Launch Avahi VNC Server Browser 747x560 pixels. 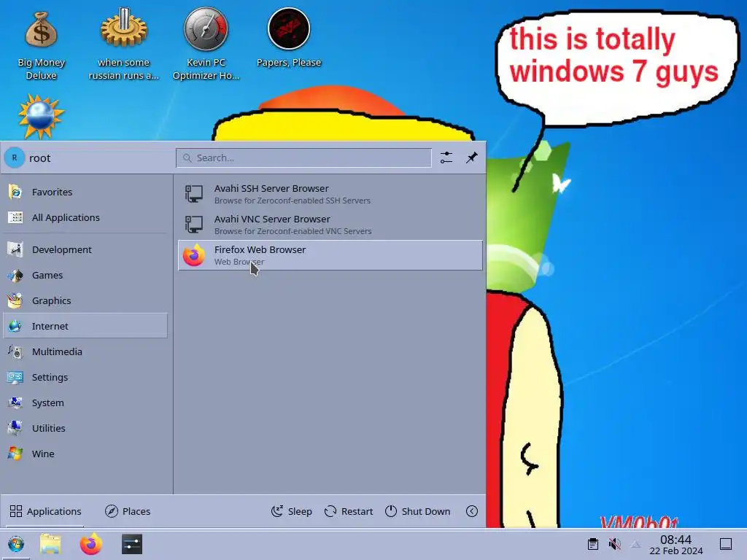[x=330, y=225]
